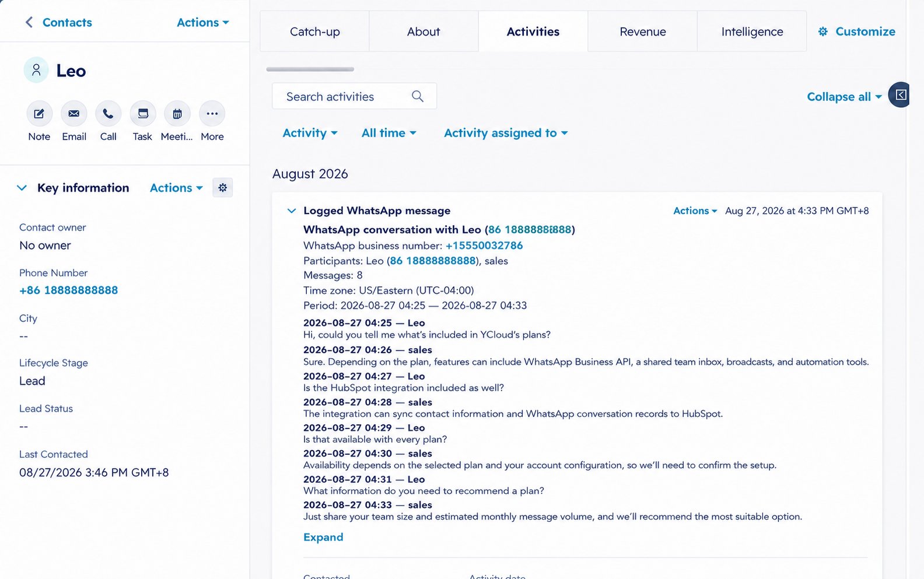Click the Call phone icon
The height and width of the screenshot is (579, 924).
pyautogui.click(x=108, y=114)
